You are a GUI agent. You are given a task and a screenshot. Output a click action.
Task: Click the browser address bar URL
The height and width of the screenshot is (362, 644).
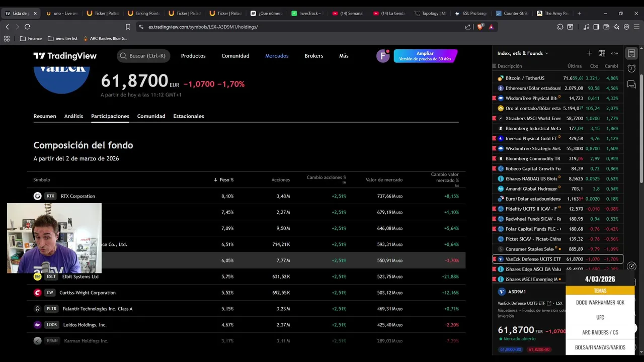pos(203,27)
